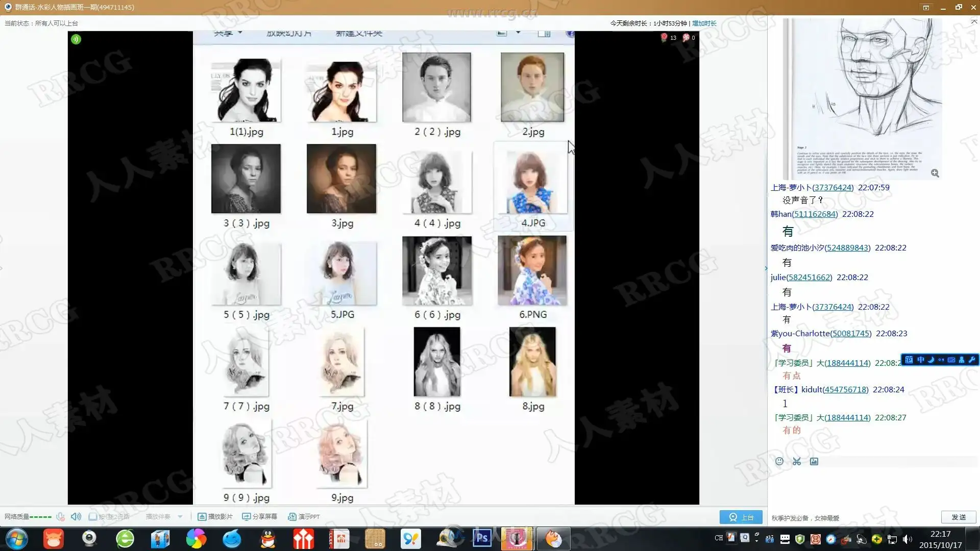Click 分享屏幕 share screen
Screen dimensions: 980x551
tap(259, 516)
